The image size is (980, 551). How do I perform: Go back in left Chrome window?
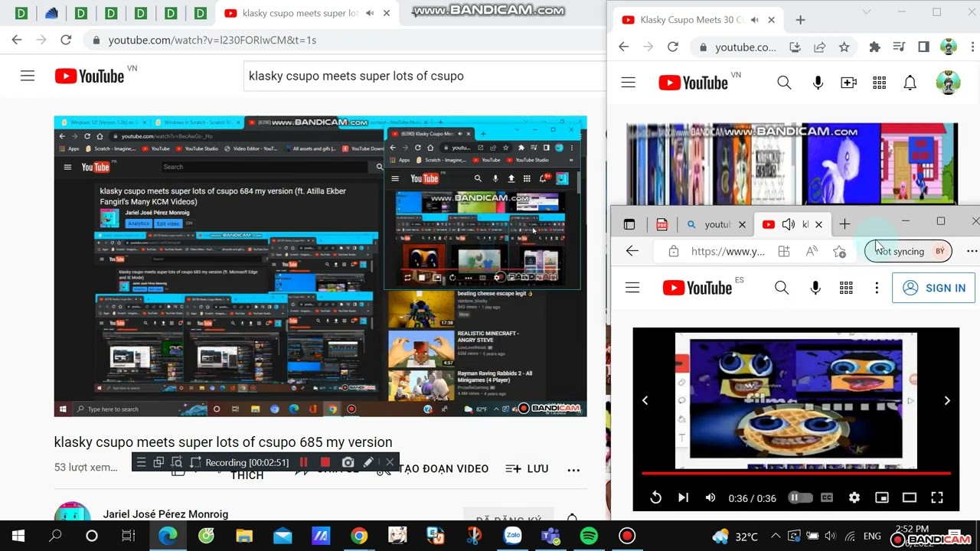tap(17, 40)
